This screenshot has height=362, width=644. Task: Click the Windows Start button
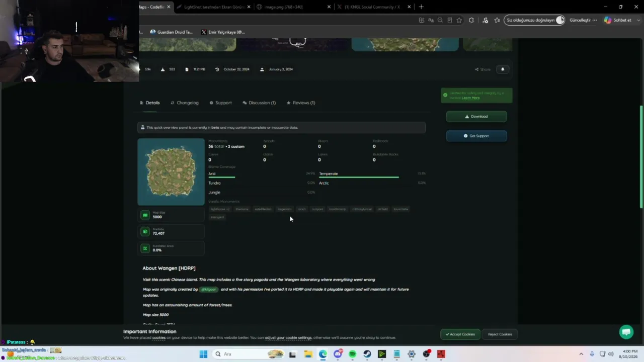click(203, 354)
